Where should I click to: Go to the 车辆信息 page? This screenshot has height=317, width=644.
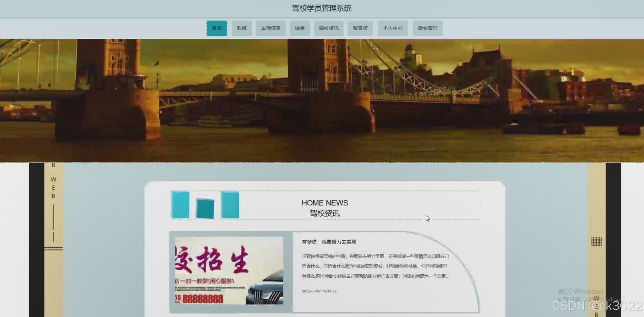(271, 28)
